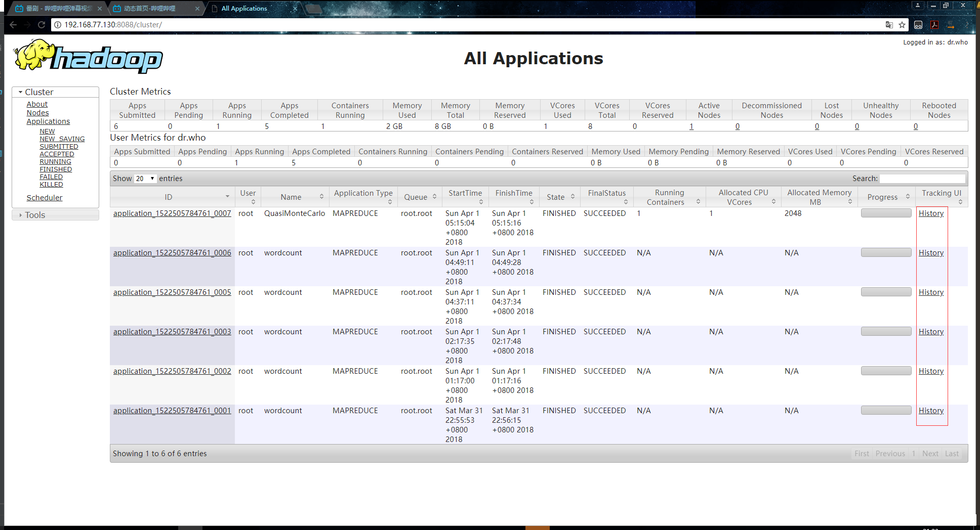The height and width of the screenshot is (530, 980).
Task: Open History for the QuasiMonteCarlo job
Action: [931, 213]
